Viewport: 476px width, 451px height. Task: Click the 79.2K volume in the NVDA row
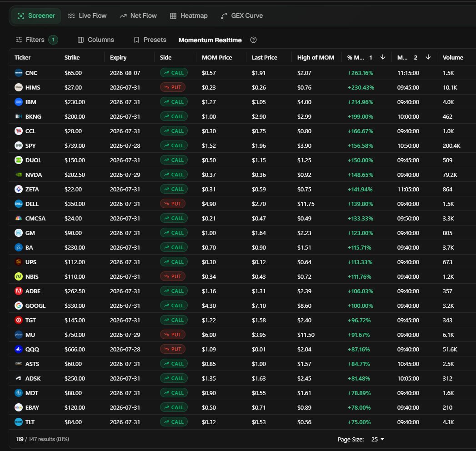pos(450,175)
